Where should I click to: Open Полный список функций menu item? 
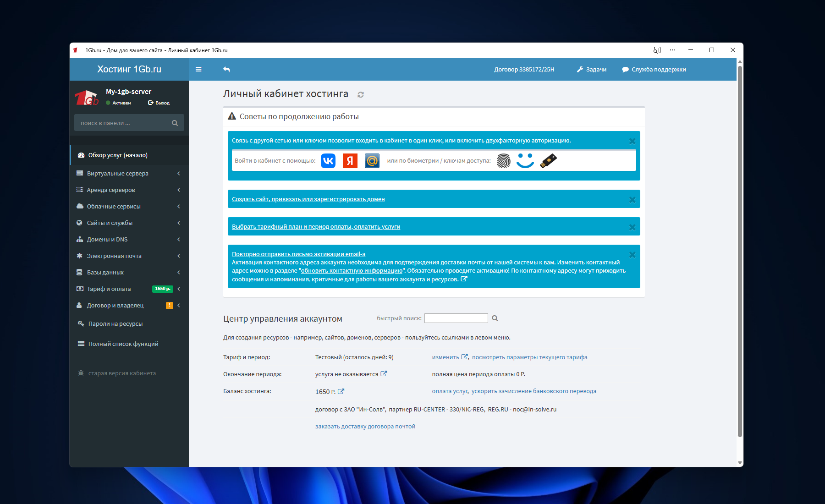point(123,344)
